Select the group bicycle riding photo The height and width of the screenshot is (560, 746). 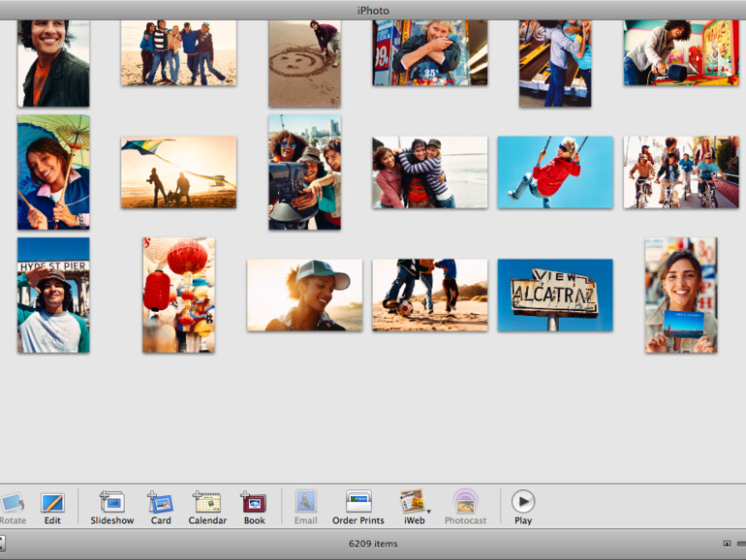coord(680,171)
